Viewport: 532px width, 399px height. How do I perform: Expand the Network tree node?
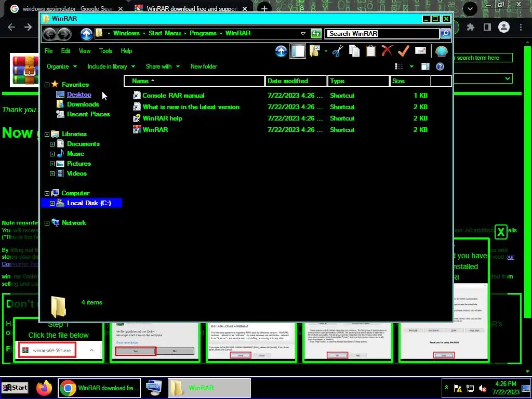[47, 223]
